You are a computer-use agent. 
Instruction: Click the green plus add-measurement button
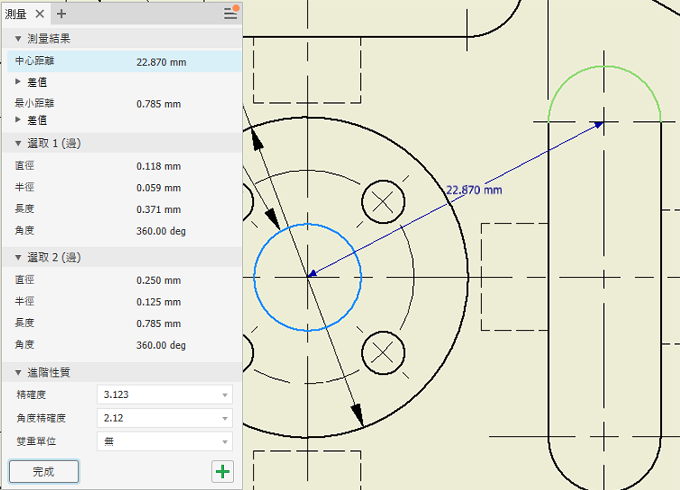(222, 471)
